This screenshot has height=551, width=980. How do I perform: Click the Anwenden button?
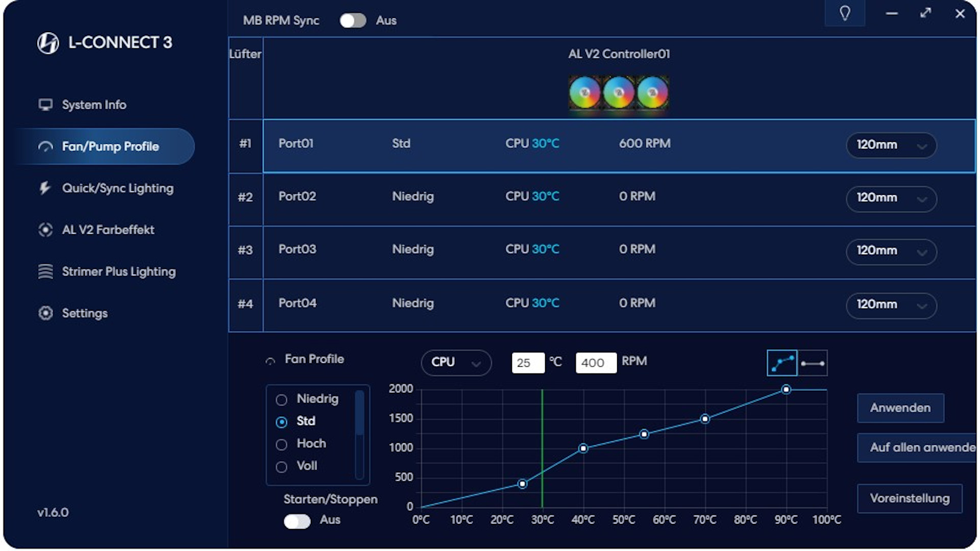900,408
